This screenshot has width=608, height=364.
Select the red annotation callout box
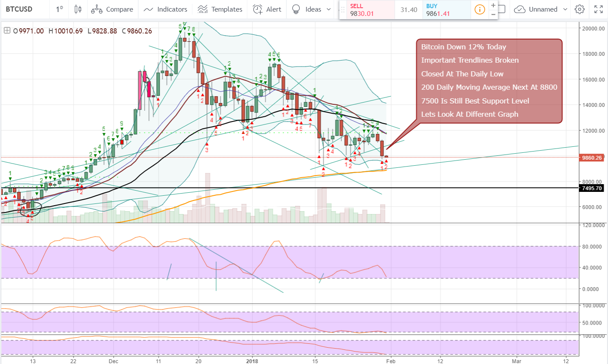[489, 81]
